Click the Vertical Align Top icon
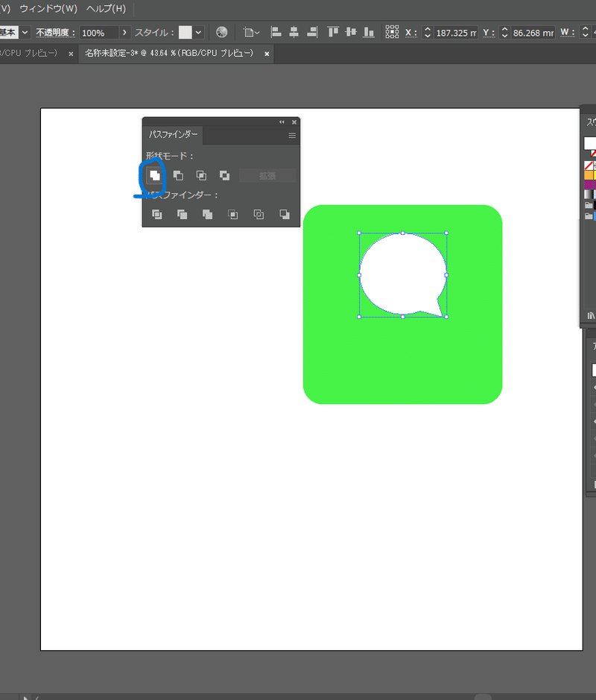This screenshot has height=700, width=596. 333,32
